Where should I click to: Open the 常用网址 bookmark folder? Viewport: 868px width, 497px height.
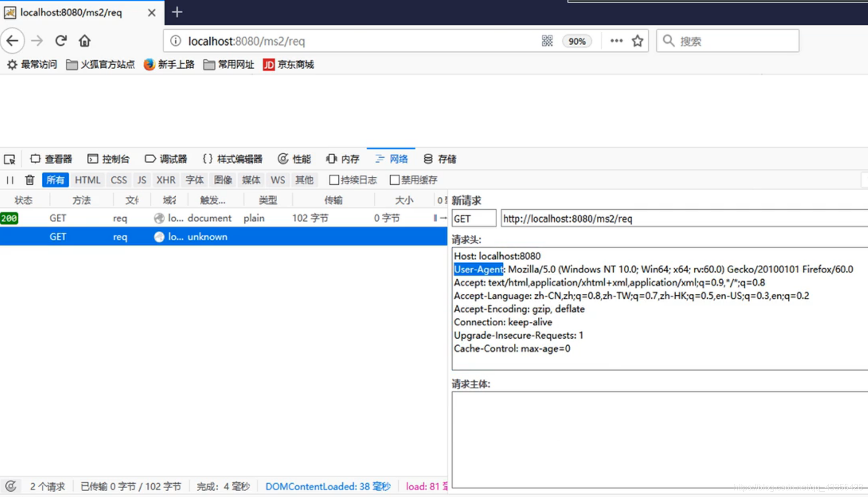[229, 65]
